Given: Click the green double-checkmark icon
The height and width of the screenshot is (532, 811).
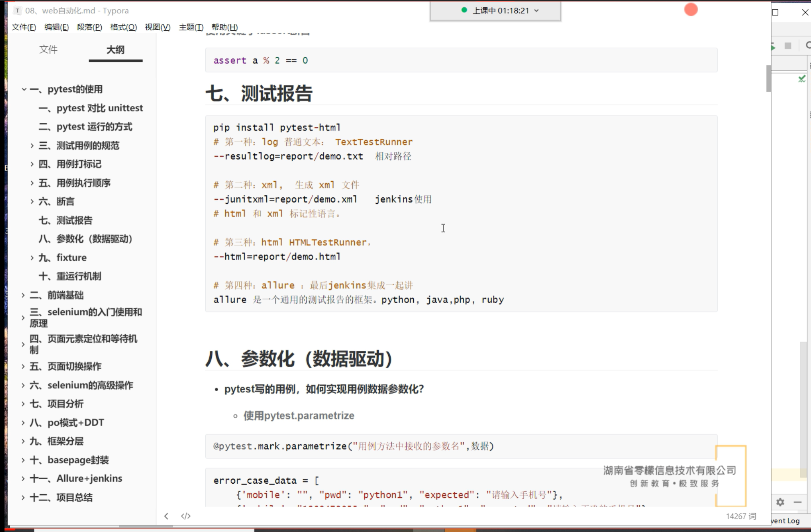Looking at the screenshot, I should point(802,79).
